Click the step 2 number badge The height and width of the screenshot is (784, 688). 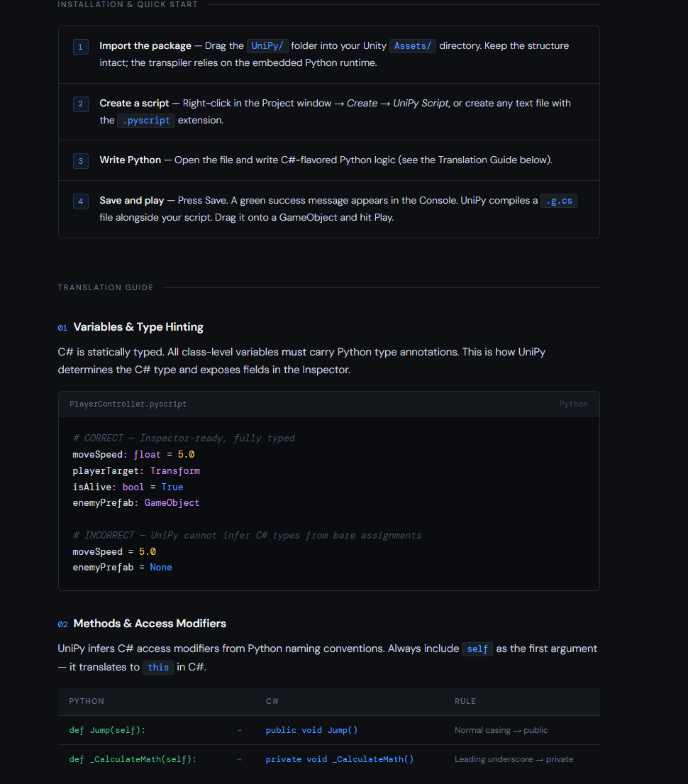[x=80, y=104]
